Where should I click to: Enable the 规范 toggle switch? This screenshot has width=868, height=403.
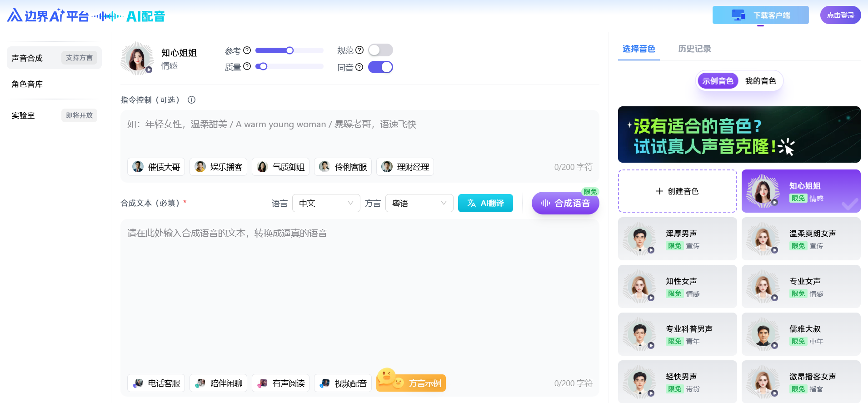[x=380, y=50]
